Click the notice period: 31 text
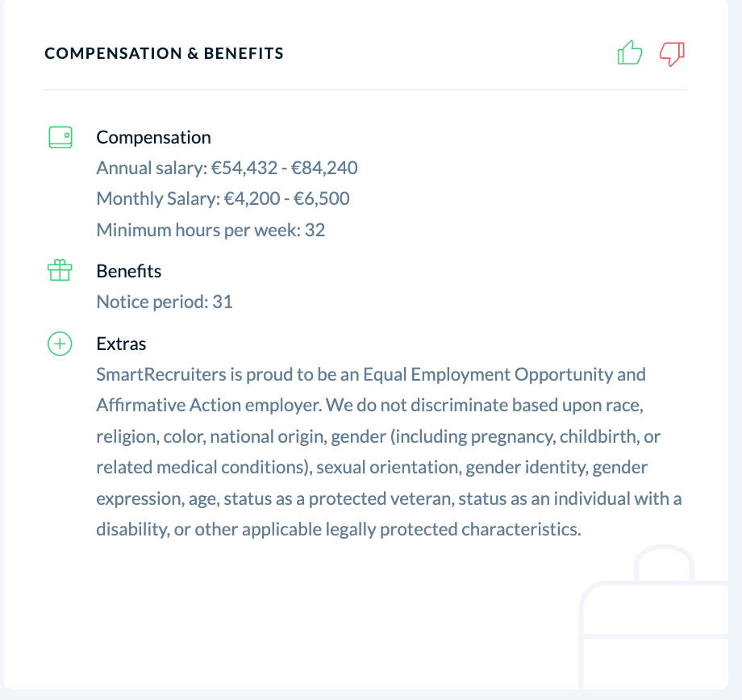The image size is (742, 700). (x=165, y=302)
